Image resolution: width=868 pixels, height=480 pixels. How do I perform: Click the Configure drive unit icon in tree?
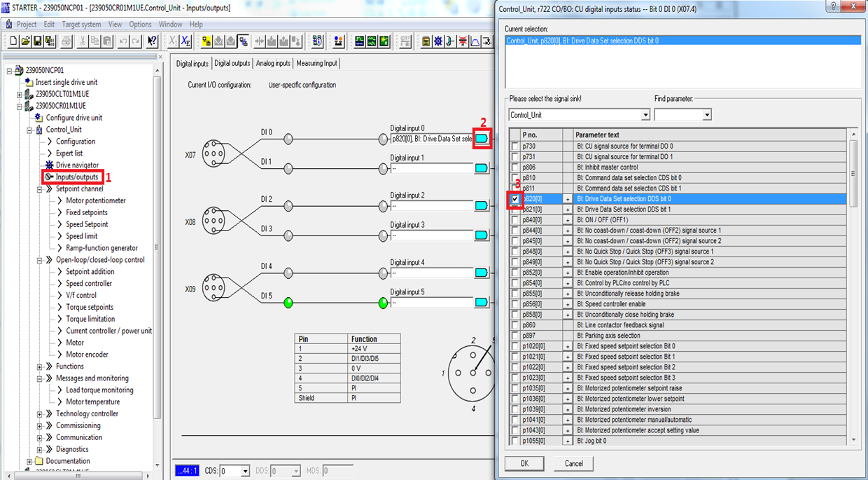[x=39, y=118]
